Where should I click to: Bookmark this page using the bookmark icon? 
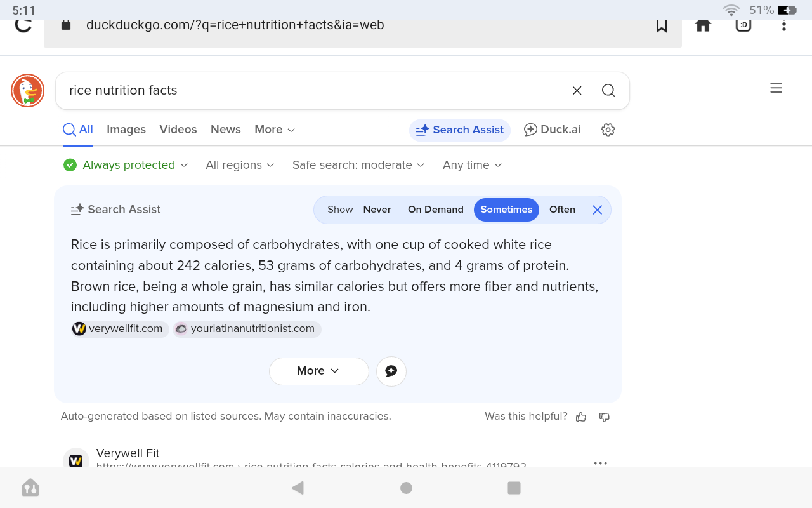click(x=662, y=25)
